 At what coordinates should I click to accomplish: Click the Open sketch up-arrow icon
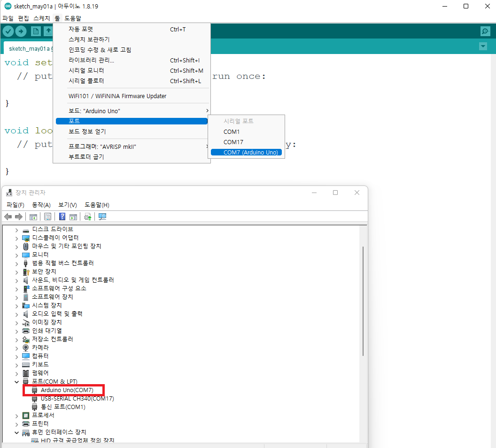click(x=48, y=31)
